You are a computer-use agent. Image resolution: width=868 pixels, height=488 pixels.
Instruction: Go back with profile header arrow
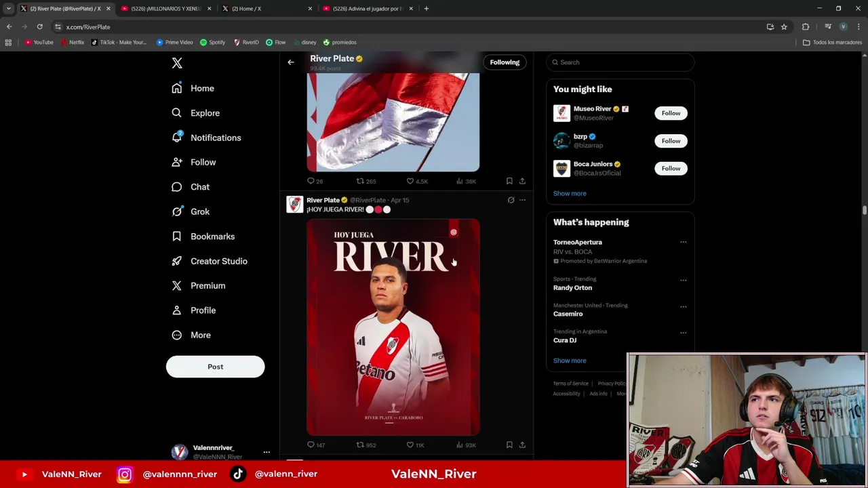click(x=291, y=62)
